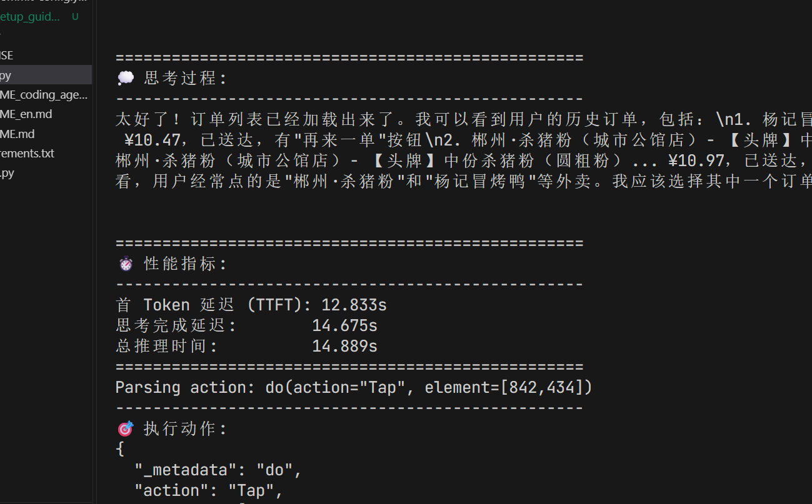
Task: Click the 思考过程 heading text
Action: click(186, 78)
